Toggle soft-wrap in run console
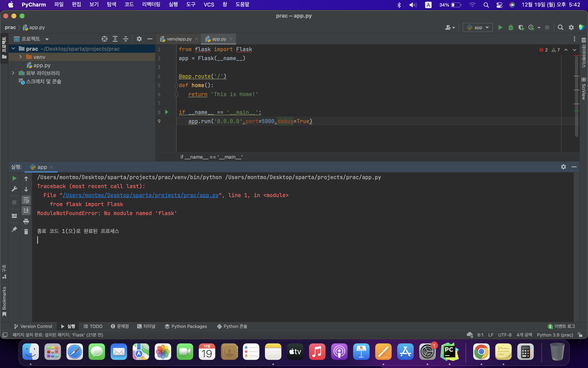Image resolution: width=588 pixels, height=368 pixels. click(x=26, y=200)
